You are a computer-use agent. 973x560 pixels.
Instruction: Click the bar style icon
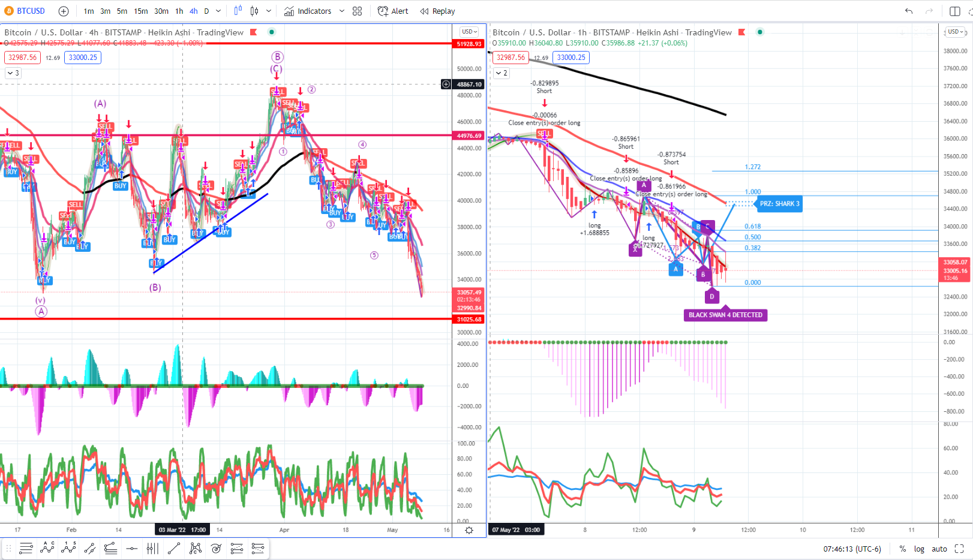pos(238,11)
